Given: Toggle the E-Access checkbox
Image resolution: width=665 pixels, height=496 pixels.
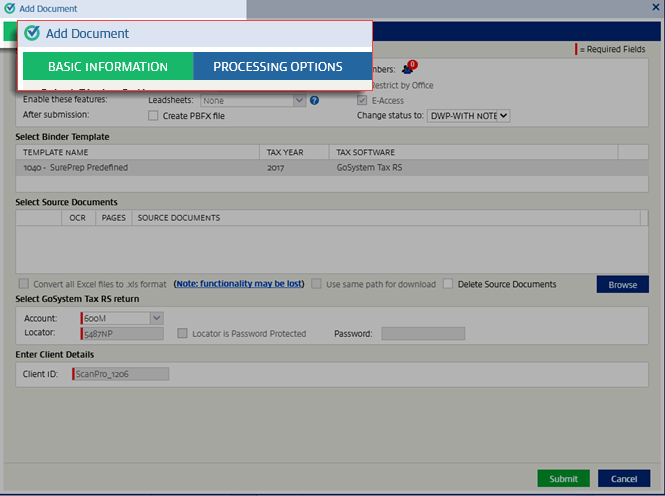Looking at the screenshot, I should click(363, 100).
